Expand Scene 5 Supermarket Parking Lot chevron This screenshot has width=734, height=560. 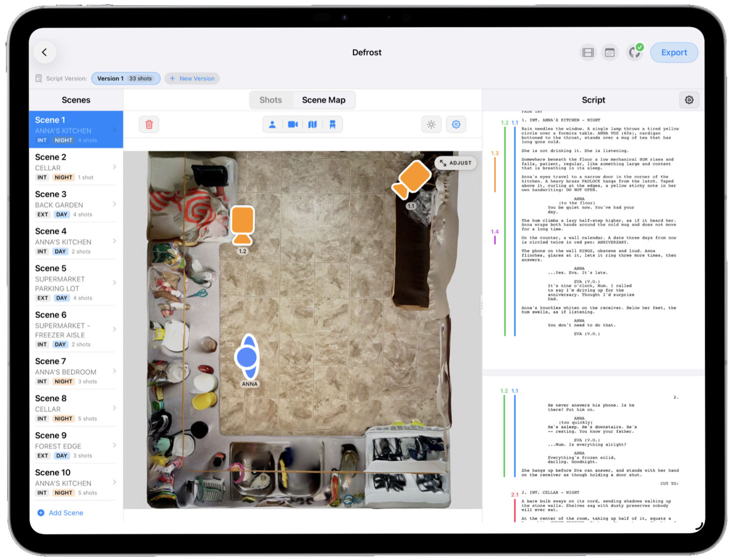pyautogui.click(x=115, y=283)
